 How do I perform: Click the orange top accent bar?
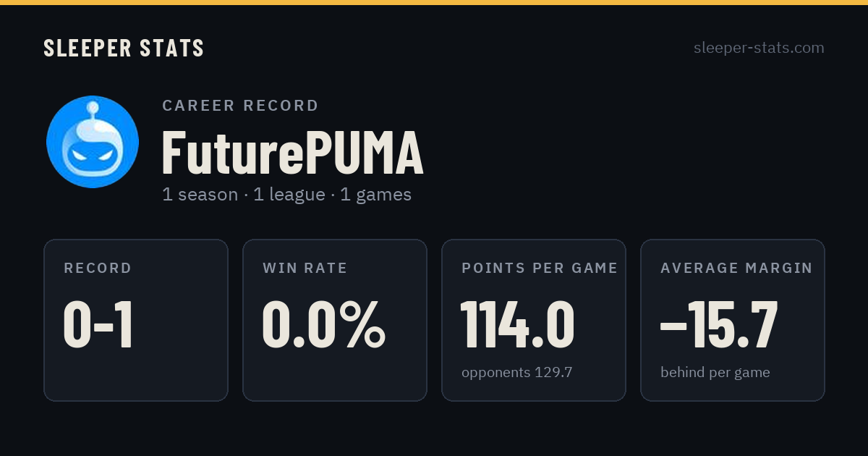coord(434,2)
